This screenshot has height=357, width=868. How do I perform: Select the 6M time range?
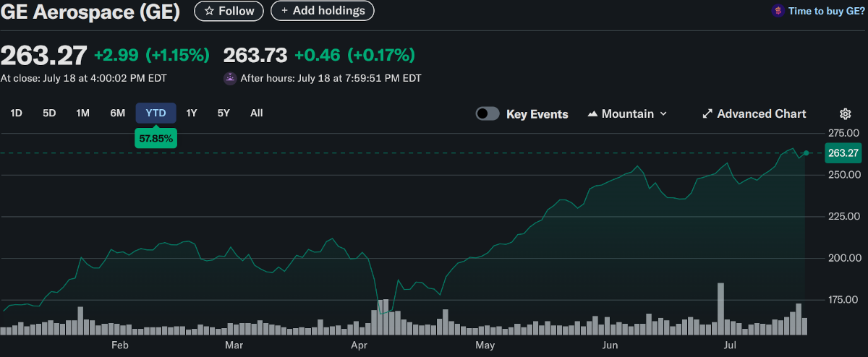[x=118, y=113]
